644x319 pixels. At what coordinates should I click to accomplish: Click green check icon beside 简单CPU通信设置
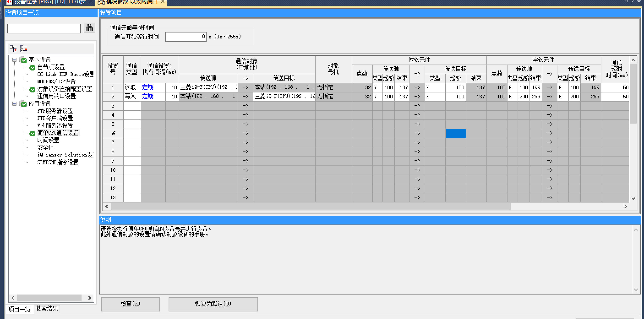tap(32, 133)
